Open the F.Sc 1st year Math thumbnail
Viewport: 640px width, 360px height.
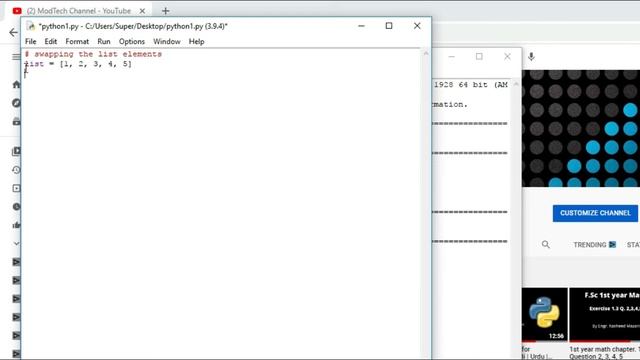(605, 314)
